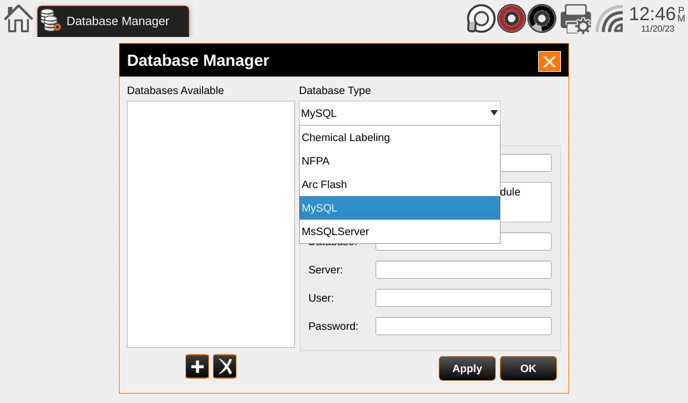This screenshot has width=688, height=403.
Task: Click the OK button
Action: pos(528,368)
